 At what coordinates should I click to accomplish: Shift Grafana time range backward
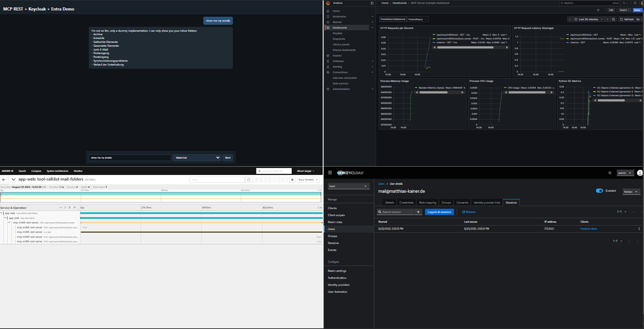[570, 20]
